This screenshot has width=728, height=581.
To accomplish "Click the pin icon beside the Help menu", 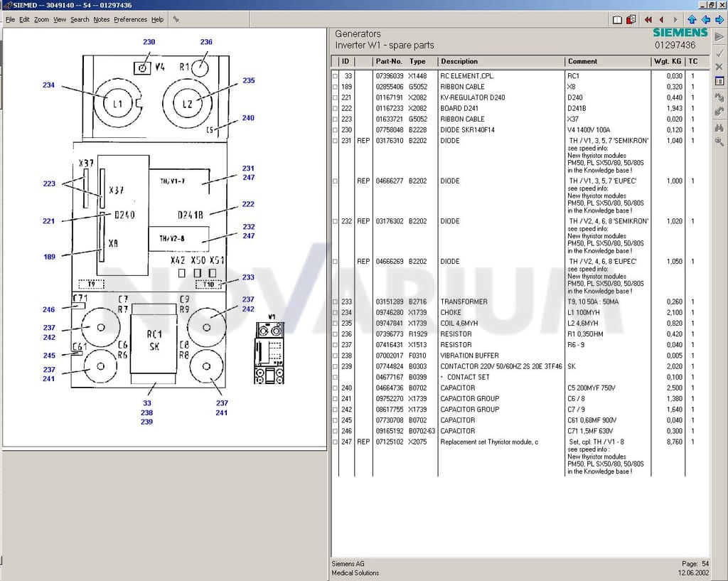I will pyautogui.click(x=176, y=19).
